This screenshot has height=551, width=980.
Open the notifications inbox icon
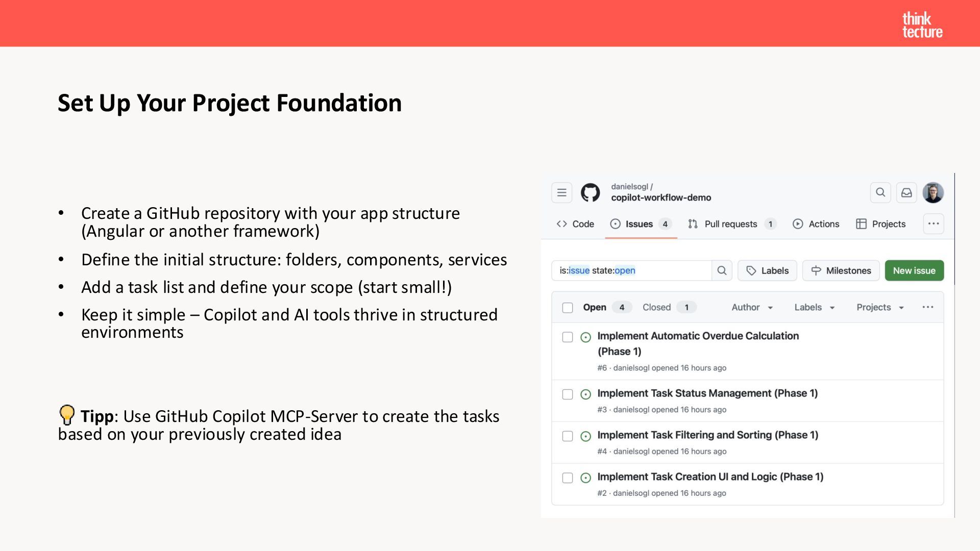pos(906,193)
